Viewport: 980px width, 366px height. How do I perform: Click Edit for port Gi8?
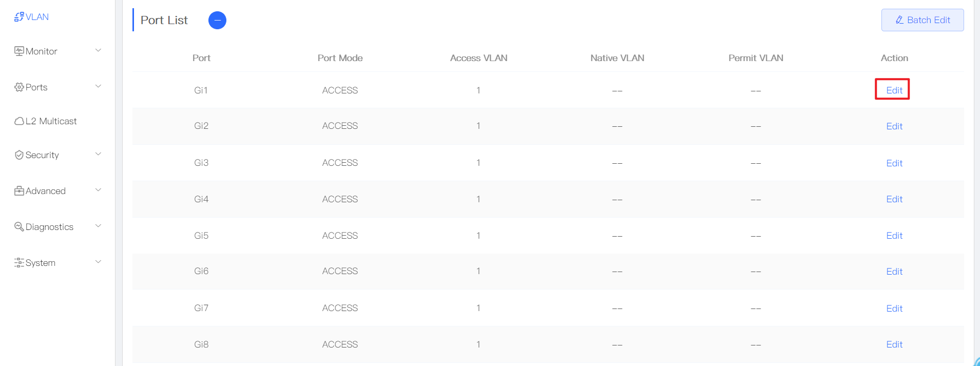pos(894,344)
